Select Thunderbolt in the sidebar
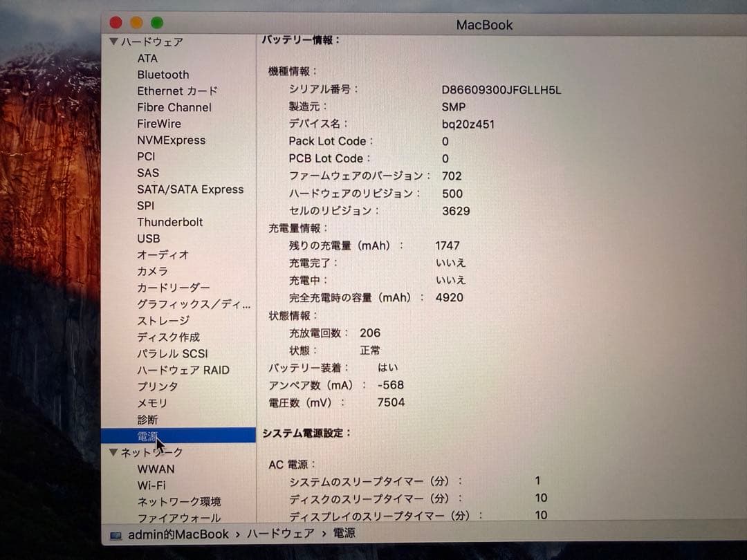This screenshot has width=747, height=560. click(x=169, y=222)
